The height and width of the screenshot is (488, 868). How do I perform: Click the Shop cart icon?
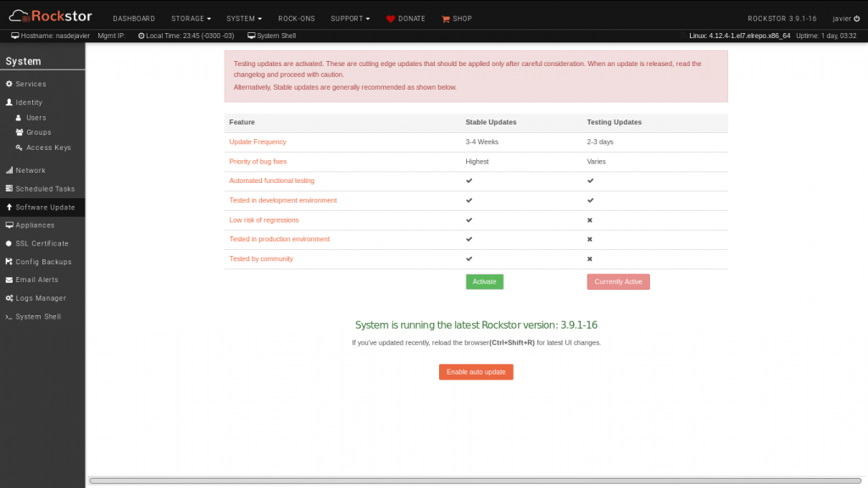[x=446, y=19]
